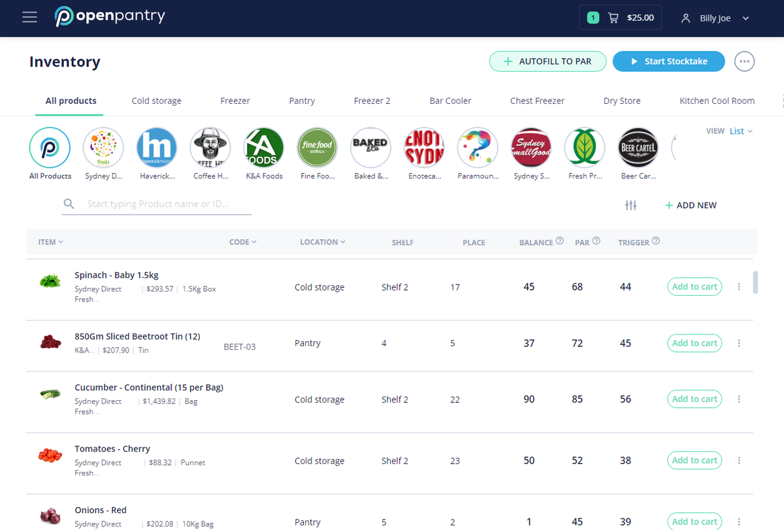Open the three-dot more options circle
The image size is (784, 532).
[x=745, y=61]
